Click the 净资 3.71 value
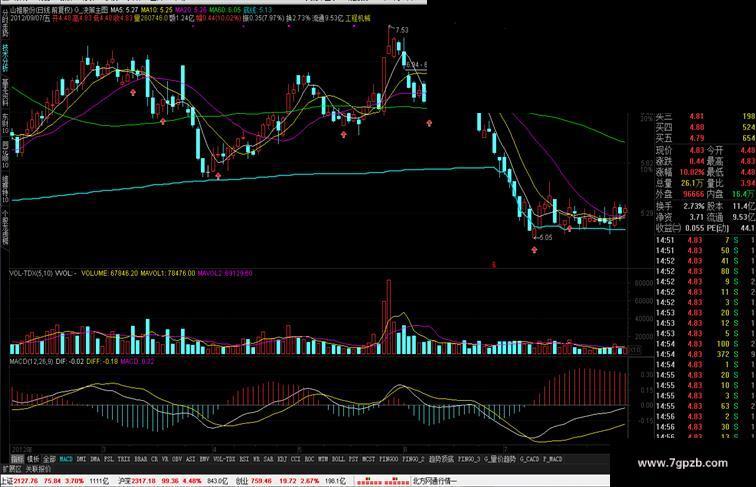Screen dimensions: 756x487 (696, 217)
